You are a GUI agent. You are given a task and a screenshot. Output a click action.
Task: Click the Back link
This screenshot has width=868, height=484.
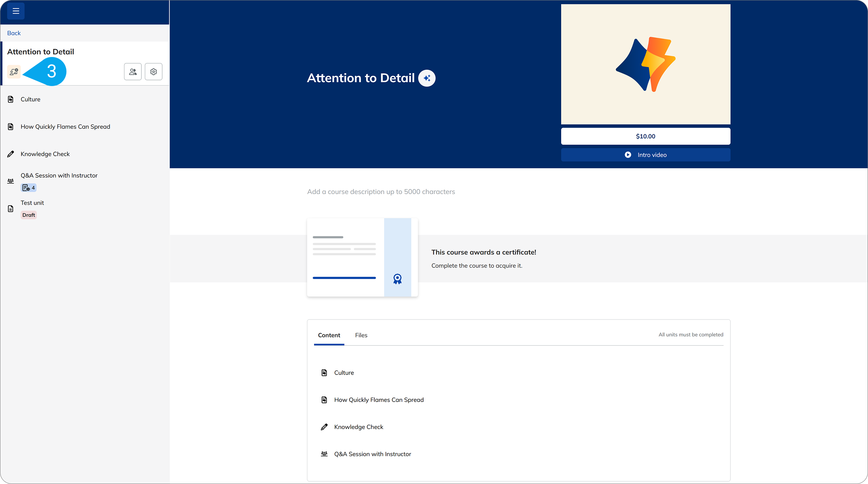coord(14,33)
